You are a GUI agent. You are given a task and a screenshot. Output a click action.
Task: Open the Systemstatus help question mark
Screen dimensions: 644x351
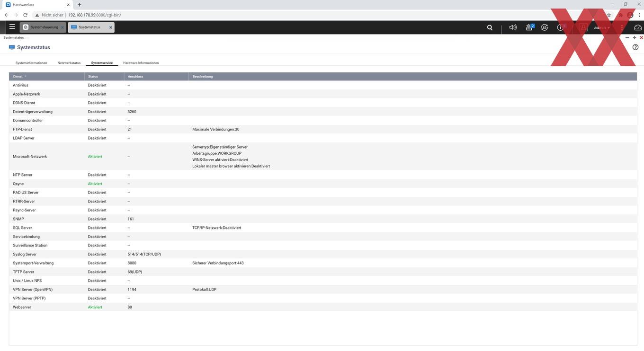(635, 47)
